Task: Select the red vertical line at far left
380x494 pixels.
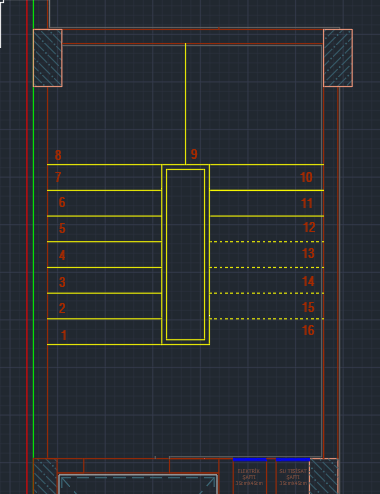Action: [x=27, y=247]
